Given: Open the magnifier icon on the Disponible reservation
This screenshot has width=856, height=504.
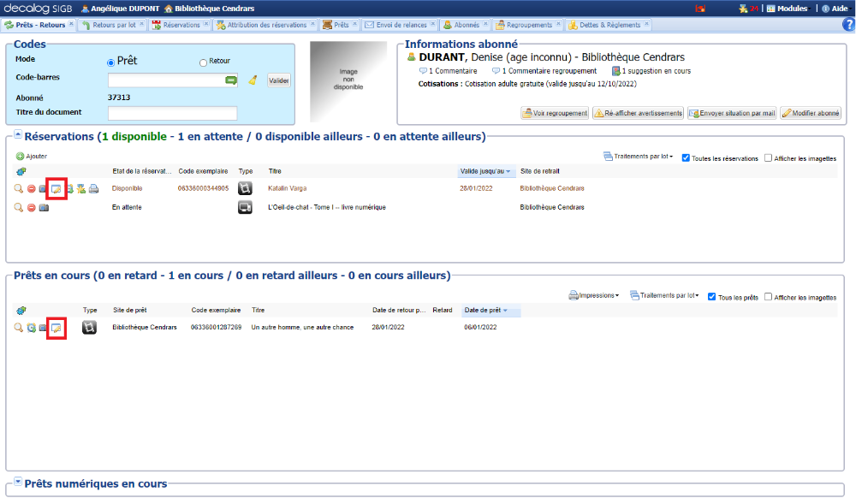Looking at the screenshot, I should 17,188.
